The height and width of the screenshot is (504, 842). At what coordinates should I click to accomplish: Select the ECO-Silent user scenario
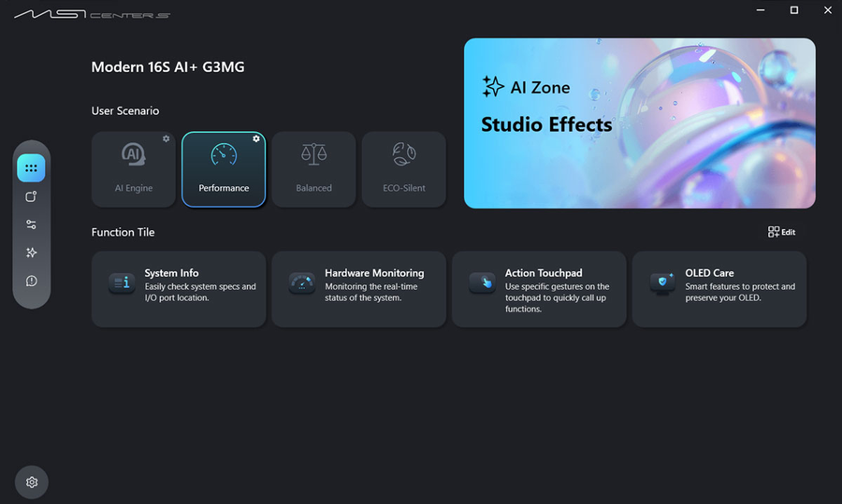click(x=404, y=169)
